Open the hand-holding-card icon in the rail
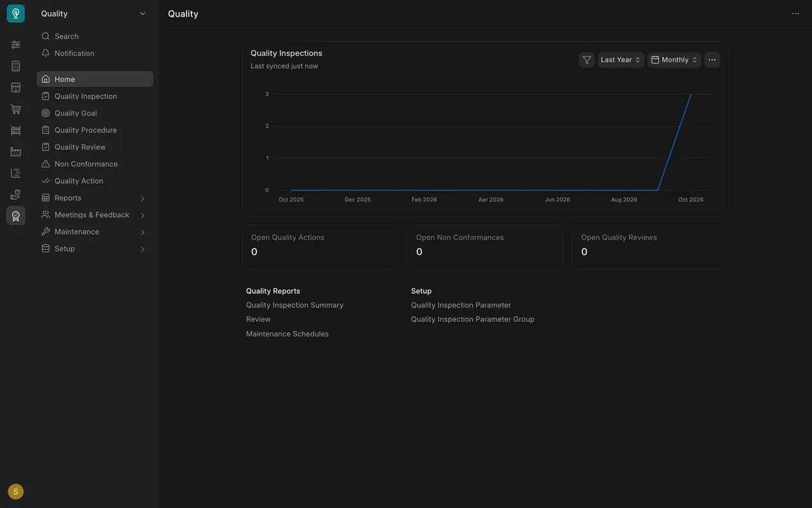Image resolution: width=812 pixels, height=508 pixels. (x=16, y=194)
